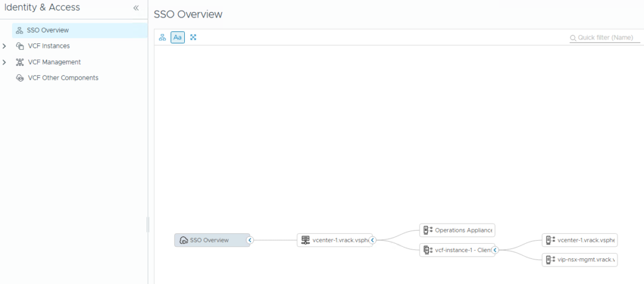
Task: Select the SSO Overview root node in graph
Action: tap(210, 240)
